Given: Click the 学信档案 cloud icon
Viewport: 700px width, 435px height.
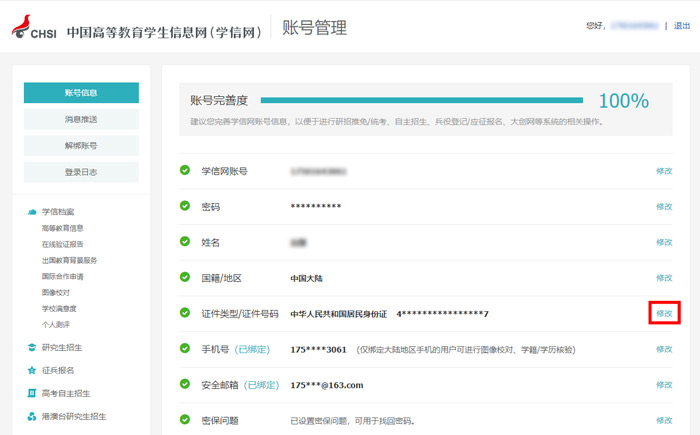Looking at the screenshot, I should [x=32, y=212].
